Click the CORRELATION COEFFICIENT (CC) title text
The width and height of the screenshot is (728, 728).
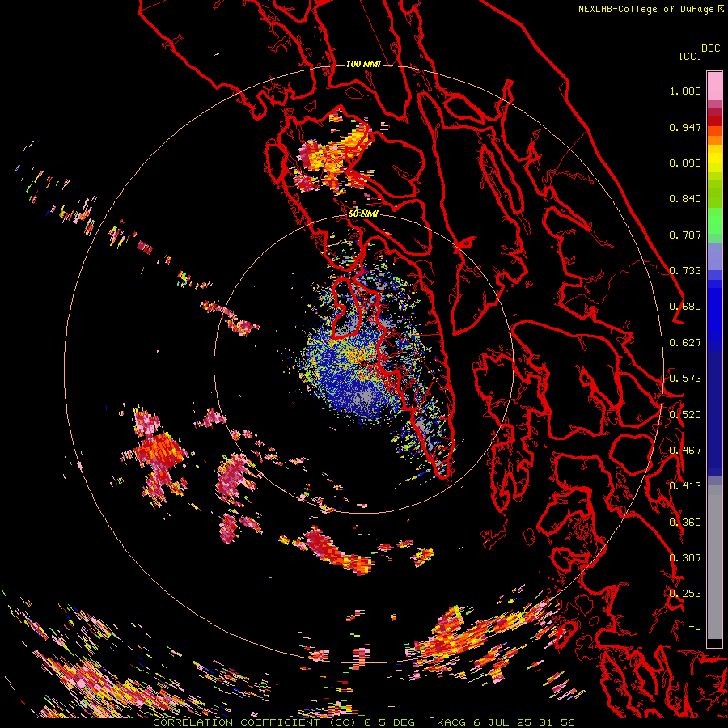click(255, 722)
